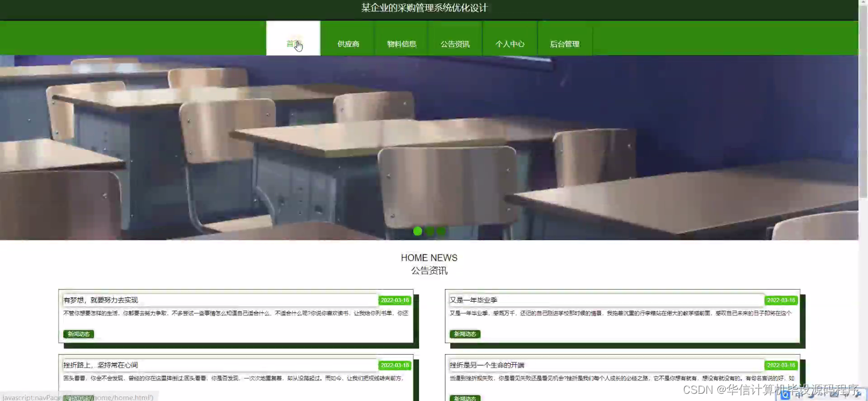Click the active green carousel dot
Screen dimensions: 868x401
(417, 231)
